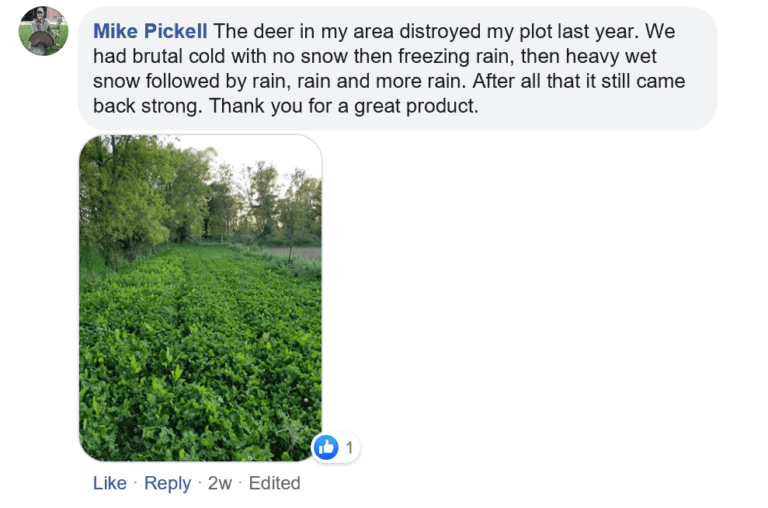Click the blue thumbs-up reaction icon
This screenshot has width=768, height=508.
(326, 447)
